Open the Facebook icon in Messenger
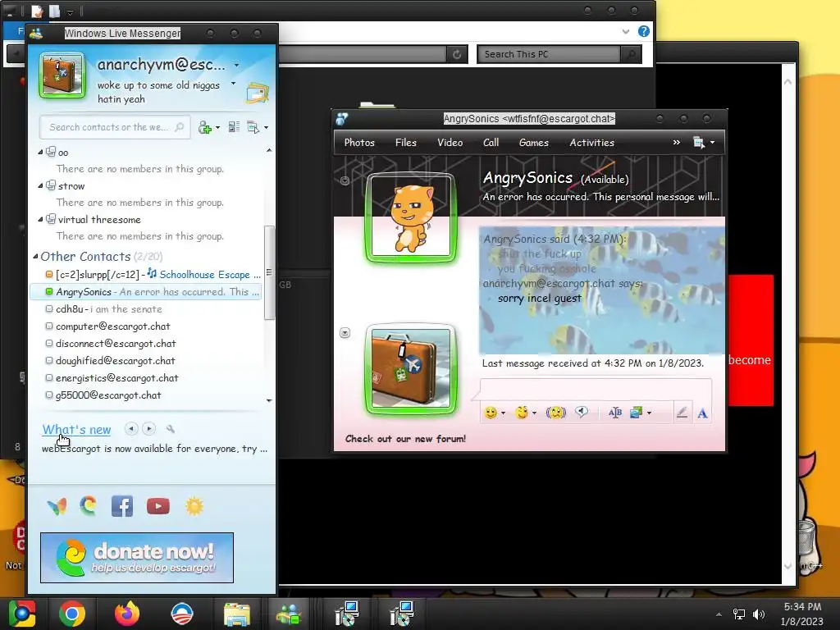The height and width of the screenshot is (630, 840). tap(122, 506)
